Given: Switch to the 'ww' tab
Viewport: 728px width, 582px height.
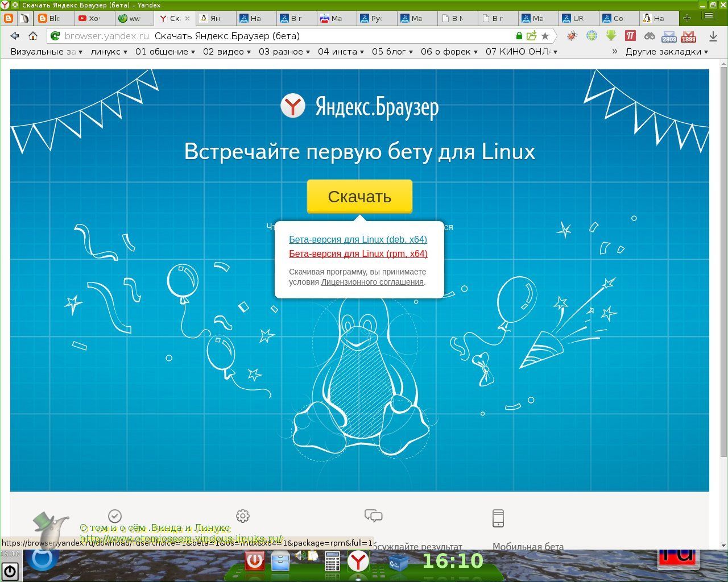Looking at the screenshot, I should point(134,18).
